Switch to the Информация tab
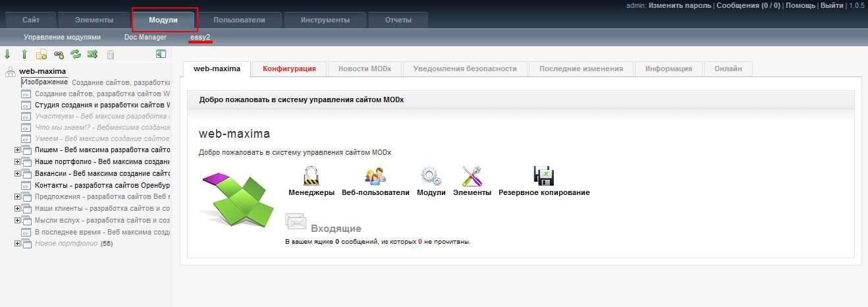 tap(668, 69)
